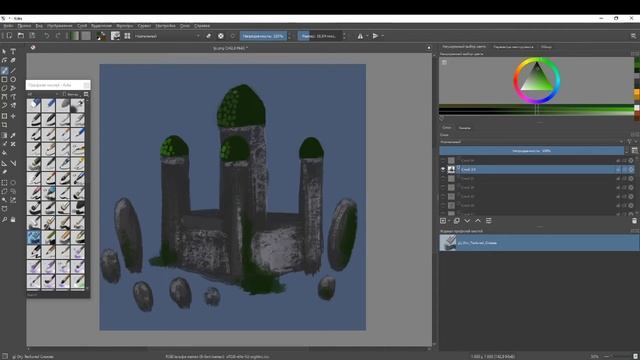
Task: Open layer properties icon below the layer list
Action: pos(489,221)
